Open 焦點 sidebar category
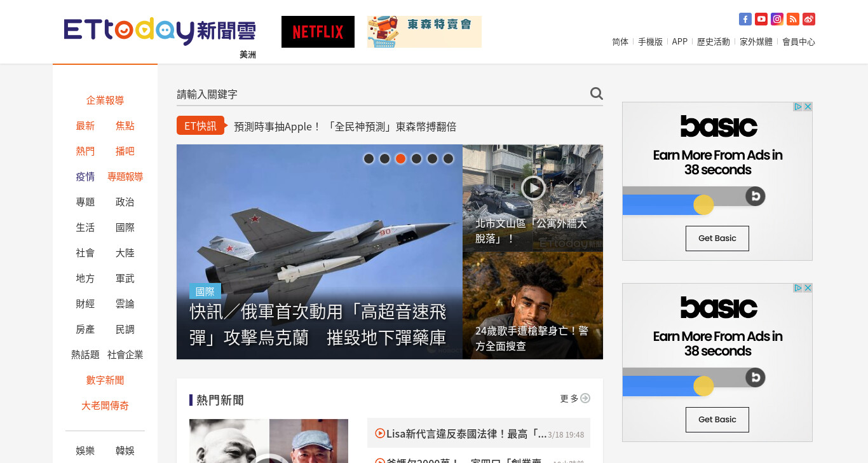The image size is (868, 463). pos(125,125)
